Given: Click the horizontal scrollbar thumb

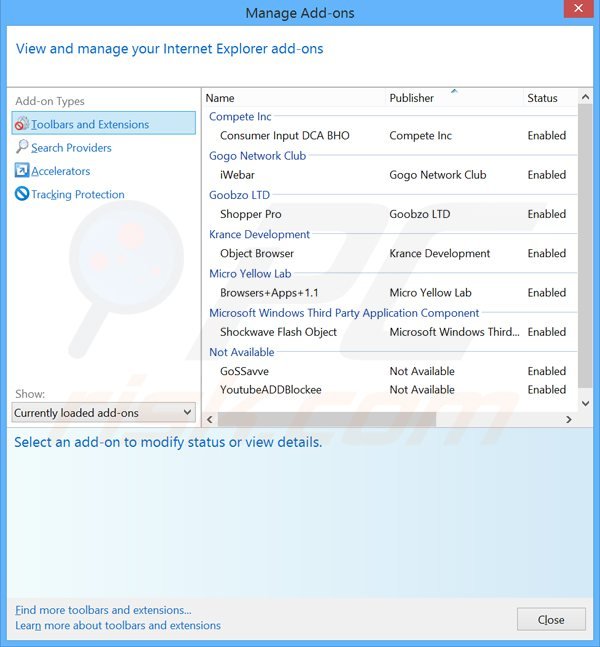Looking at the screenshot, I should [326, 420].
